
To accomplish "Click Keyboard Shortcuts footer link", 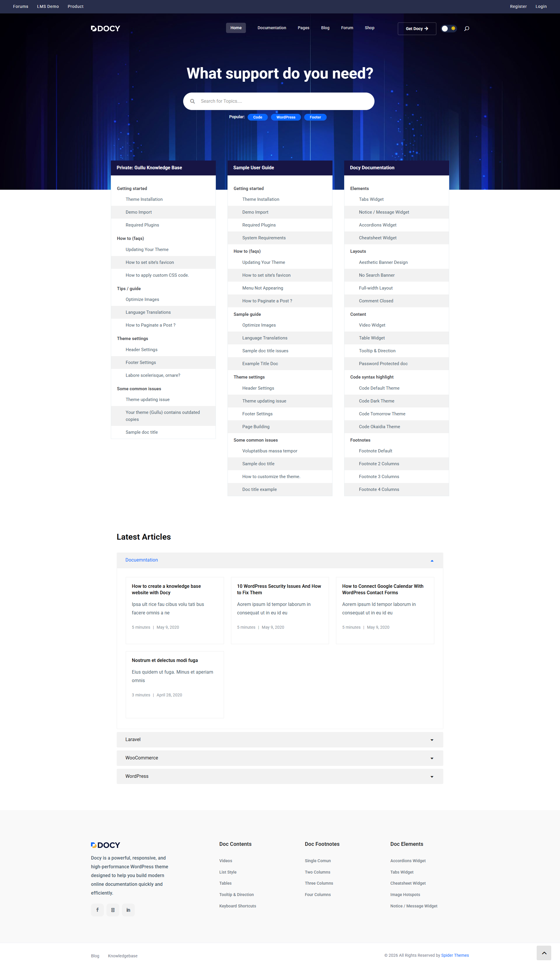I will [237, 906].
